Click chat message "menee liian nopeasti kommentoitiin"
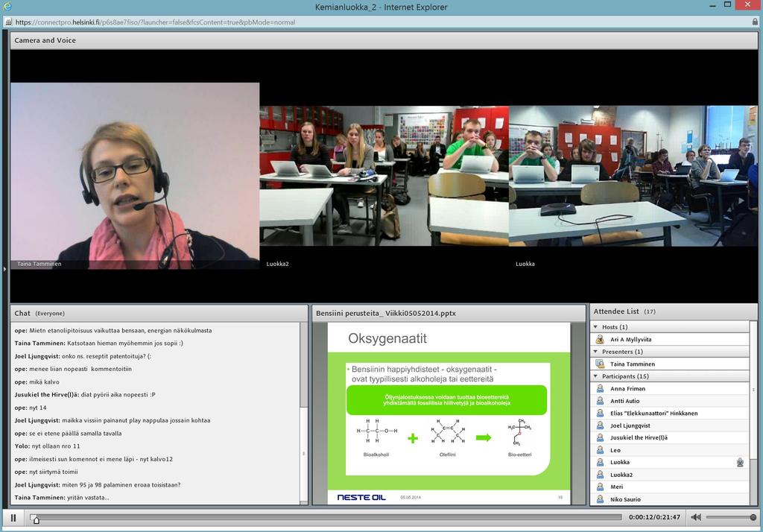 point(73,369)
